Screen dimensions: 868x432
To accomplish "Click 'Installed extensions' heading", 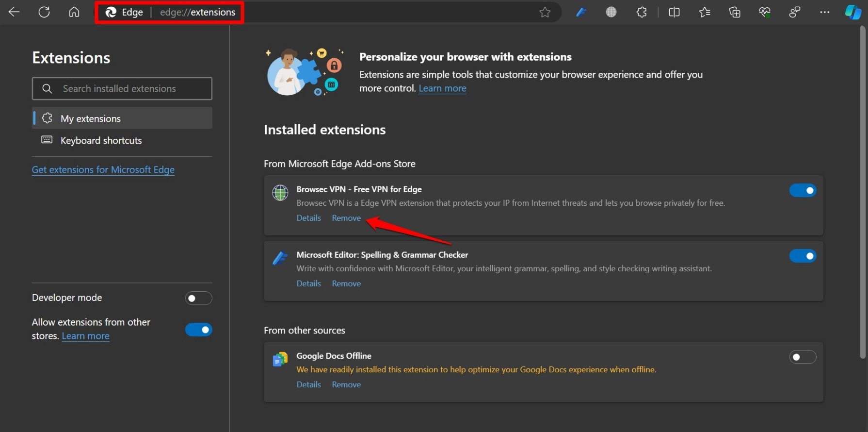I will pyautogui.click(x=325, y=130).
